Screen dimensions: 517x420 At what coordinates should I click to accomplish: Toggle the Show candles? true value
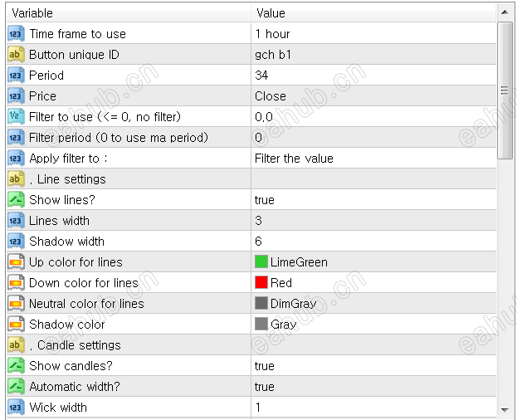(x=265, y=366)
